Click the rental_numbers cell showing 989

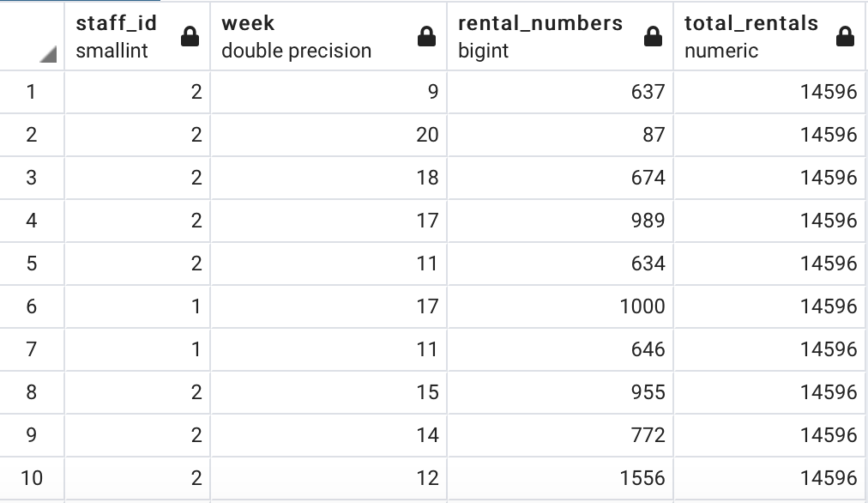(560, 221)
